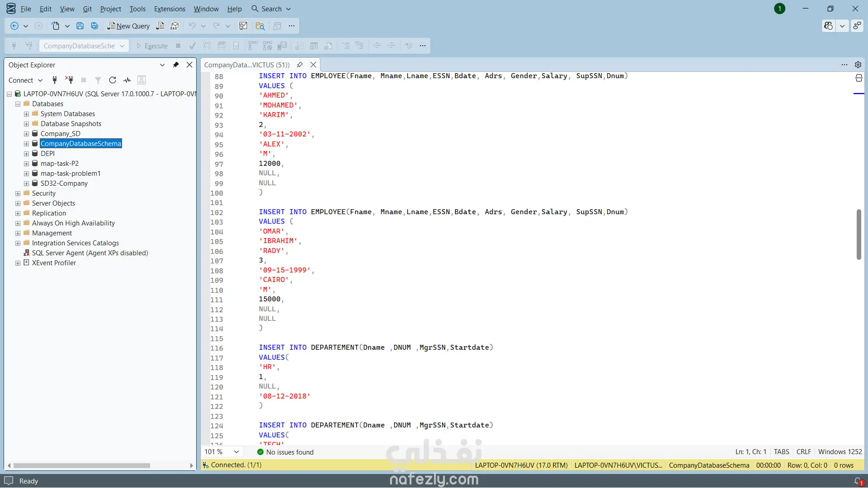The width and height of the screenshot is (868, 488).
Task: Click Object Explorer horizontal scrollbar thumb
Action: (x=82, y=465)
